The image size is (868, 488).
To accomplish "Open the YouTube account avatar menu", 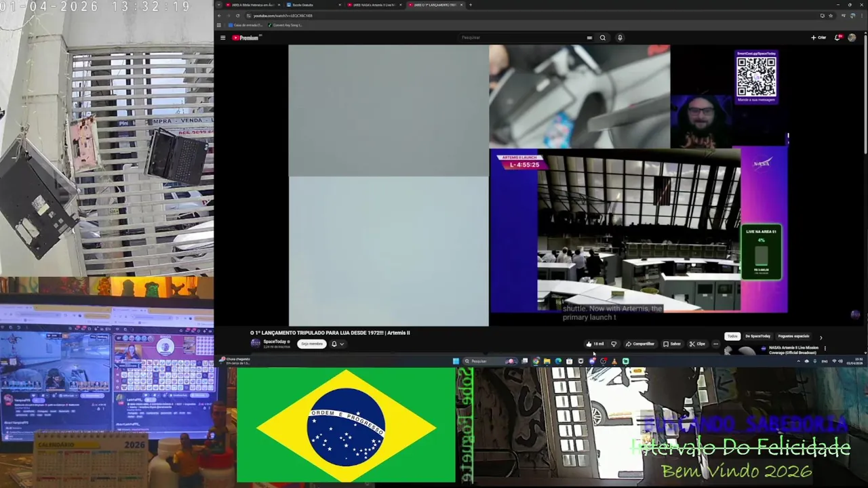I will point(852,38).
